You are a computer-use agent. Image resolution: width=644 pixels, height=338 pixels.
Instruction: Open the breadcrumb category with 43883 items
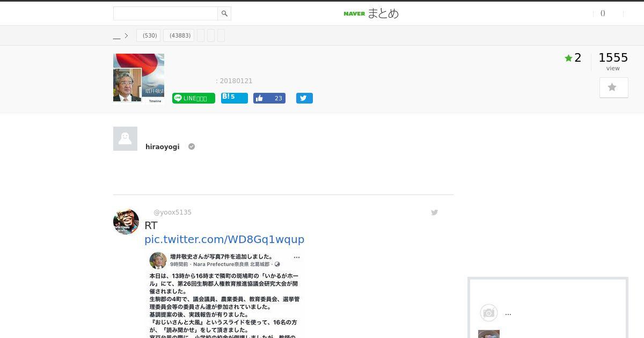pyautogui.click(x=179, y=35)
